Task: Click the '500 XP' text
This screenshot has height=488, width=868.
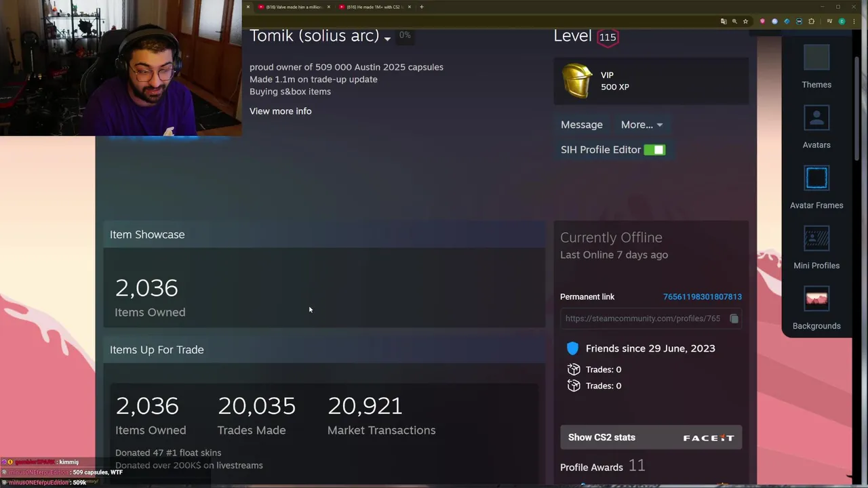Action: [x=615, y=87]
